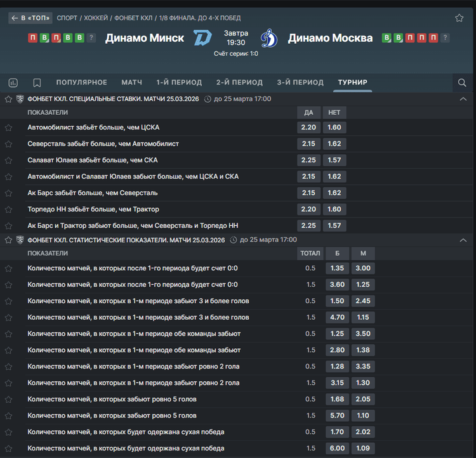Image resolution: width=476 pixels, height=458 pixels.
Task: Click question mark icon after Динамо Москва form
Action: [445, 38]
